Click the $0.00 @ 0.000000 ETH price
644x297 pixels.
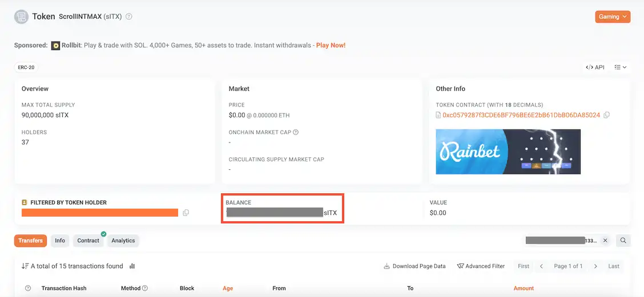pos(259,115)
